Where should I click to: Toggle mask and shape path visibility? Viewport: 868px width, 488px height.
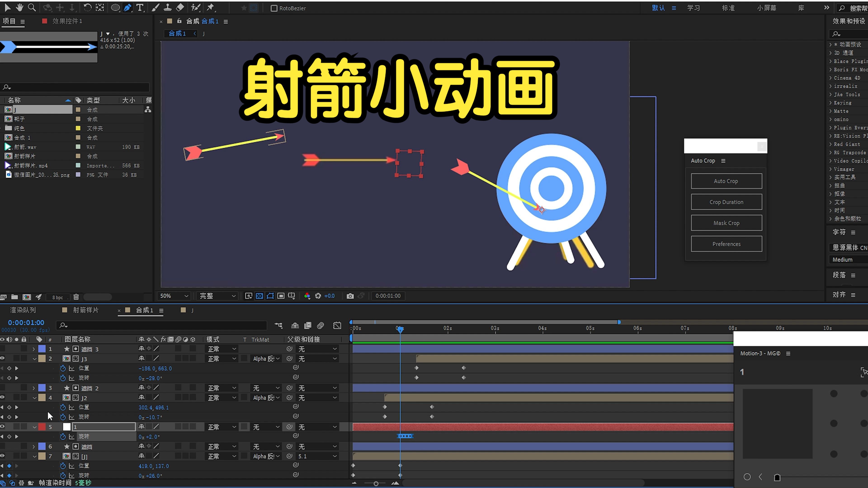coord(270,296)
